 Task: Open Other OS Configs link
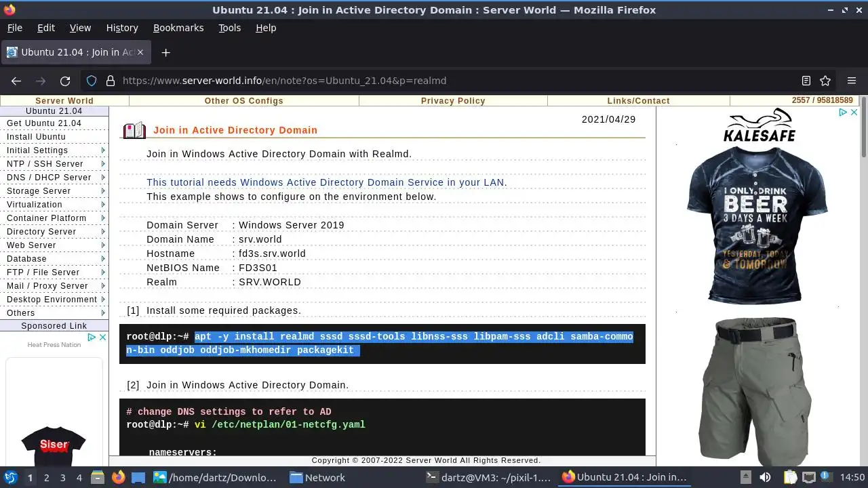click(244, 101)
